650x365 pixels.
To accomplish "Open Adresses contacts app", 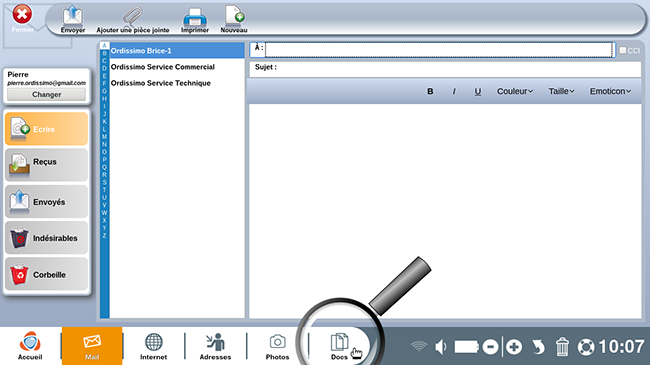I will pyautogui.click(x=215, y=346).
